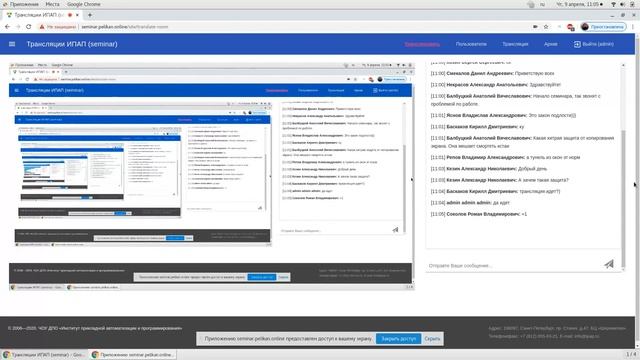Click the '1 / 4' workspace switcher
Image resolution: width=640 pixels, height=360 pixels.
pyautogui.click(x=631, y=354)
